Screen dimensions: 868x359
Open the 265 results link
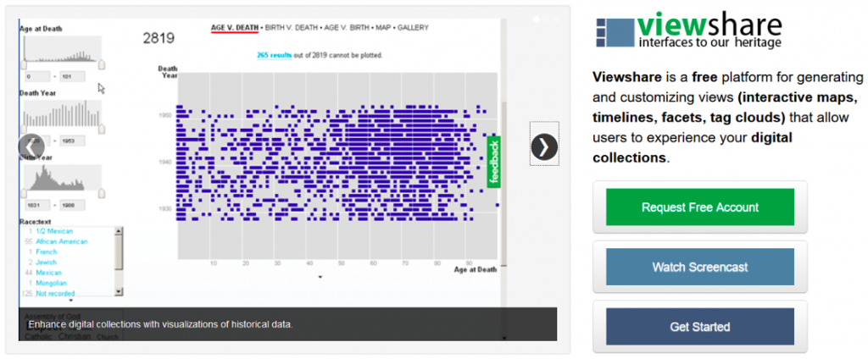(274, 55)
